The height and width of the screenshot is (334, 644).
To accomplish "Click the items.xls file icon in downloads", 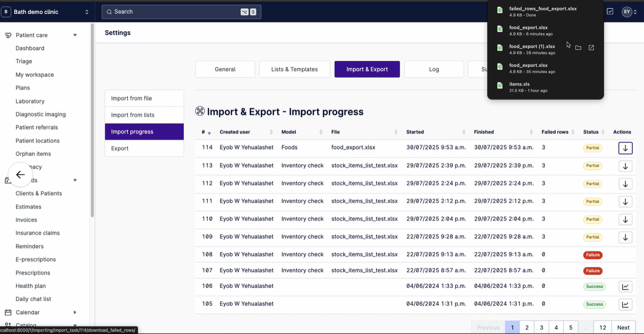I will tap(500, 85).
